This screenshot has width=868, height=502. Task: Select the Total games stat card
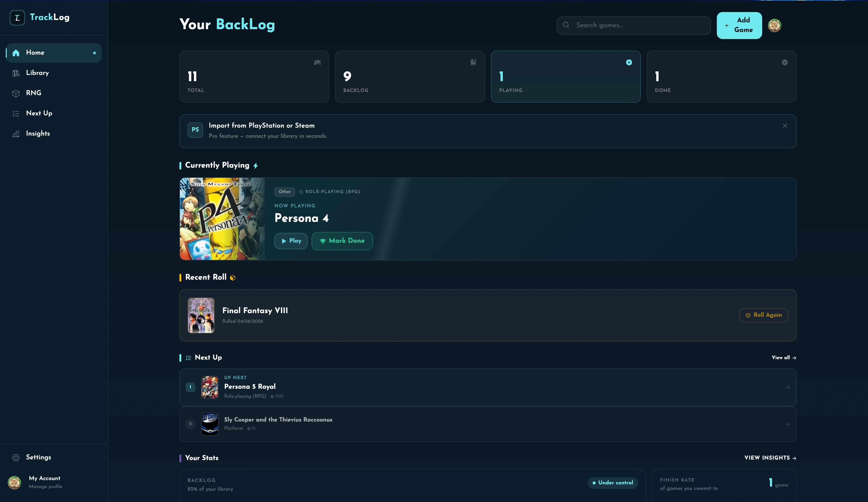click(x=254, y=76)
